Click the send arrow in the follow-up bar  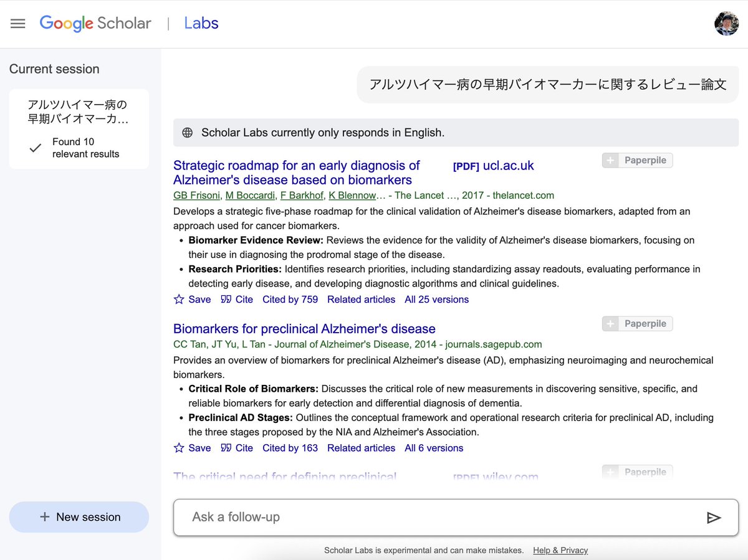click(x=714, y=517)
